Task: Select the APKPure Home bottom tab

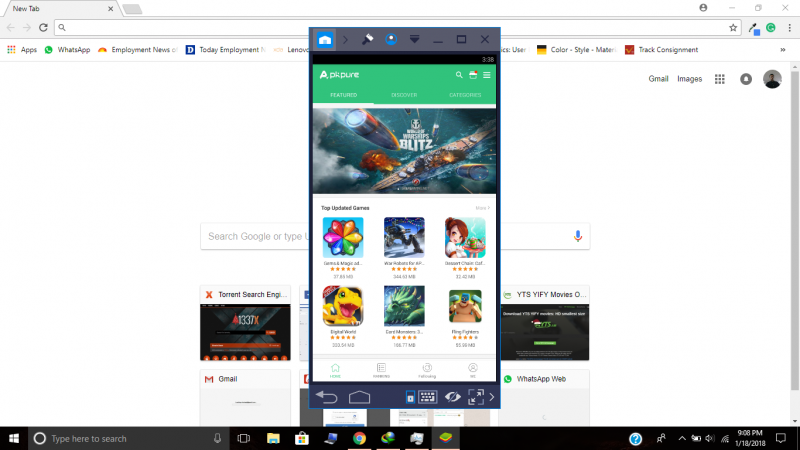Action: (x=335, y=370)
